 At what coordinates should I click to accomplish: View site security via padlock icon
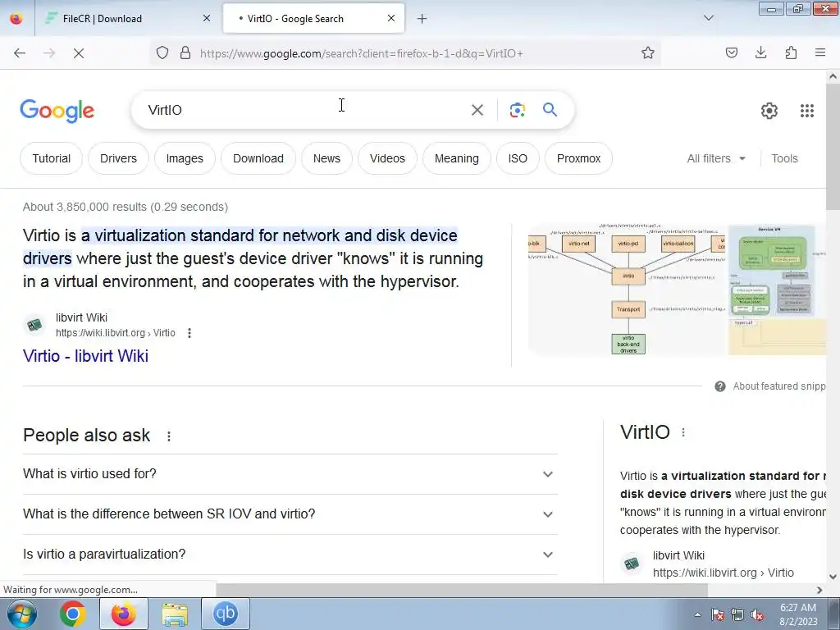(x=185, y=53)
